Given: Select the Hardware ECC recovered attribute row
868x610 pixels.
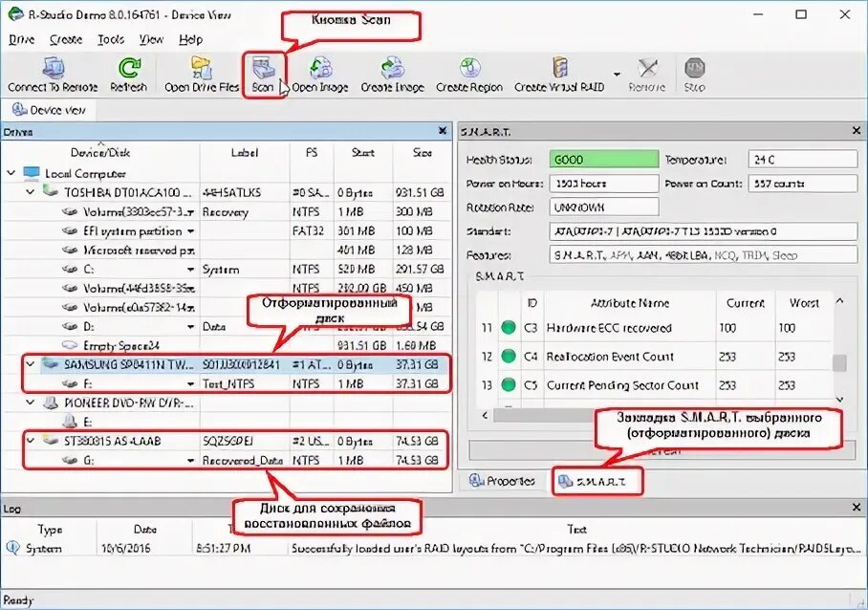Looking at the screenshot, I should tap(654, 328).
